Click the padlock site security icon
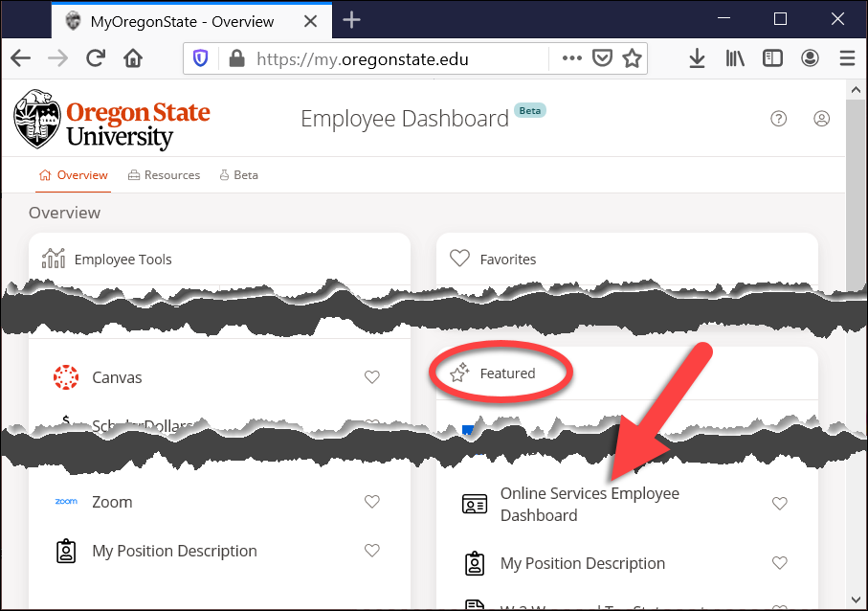 [236, 58]
